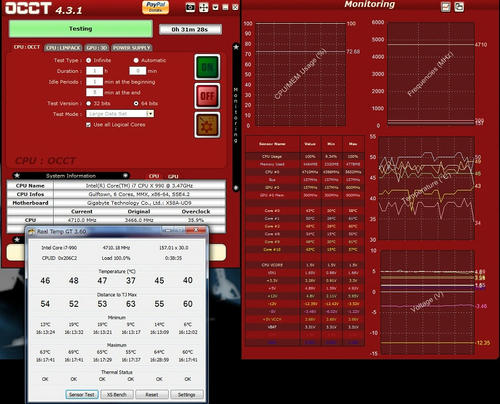This screenshot has height=404, width=500.
Task: Click the Original column header
Action: (x=139, y=212)
